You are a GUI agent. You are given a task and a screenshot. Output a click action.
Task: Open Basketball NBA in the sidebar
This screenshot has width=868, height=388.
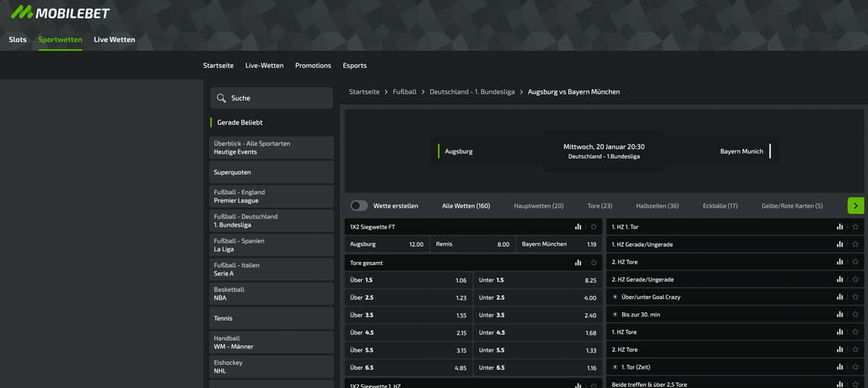(271, 293)
